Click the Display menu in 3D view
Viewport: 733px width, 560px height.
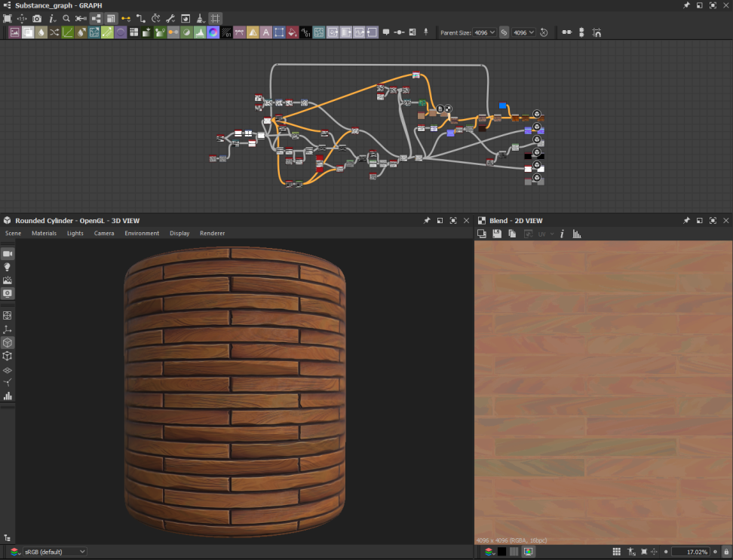coord(179,234)
